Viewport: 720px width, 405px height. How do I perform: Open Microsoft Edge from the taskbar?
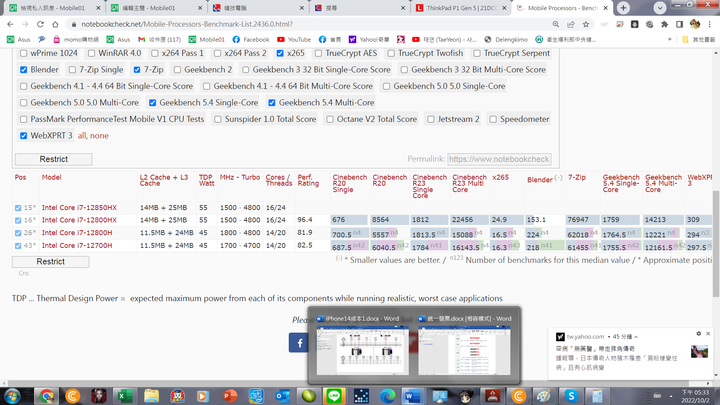point(387,396)
